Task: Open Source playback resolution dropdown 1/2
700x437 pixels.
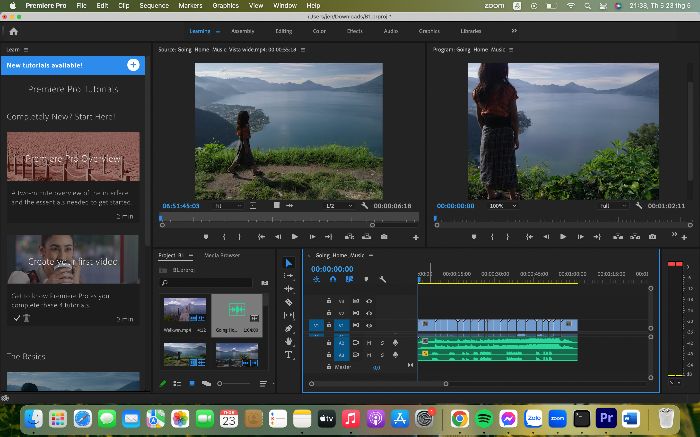Action: 339,206
